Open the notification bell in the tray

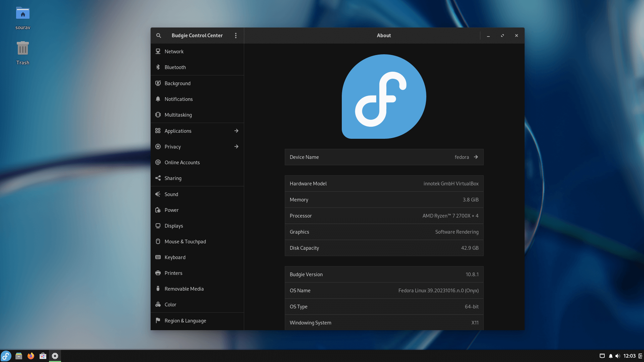(610, 356)
